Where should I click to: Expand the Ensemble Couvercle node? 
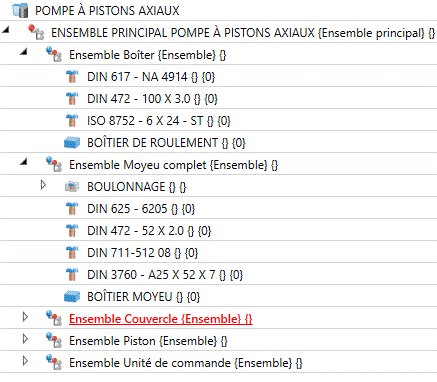click(x=25, y=317)
